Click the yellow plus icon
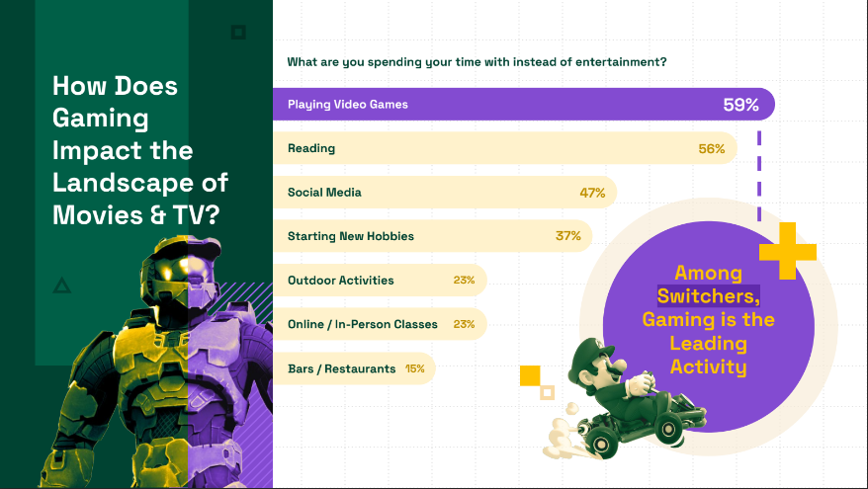 coord(787,251)
